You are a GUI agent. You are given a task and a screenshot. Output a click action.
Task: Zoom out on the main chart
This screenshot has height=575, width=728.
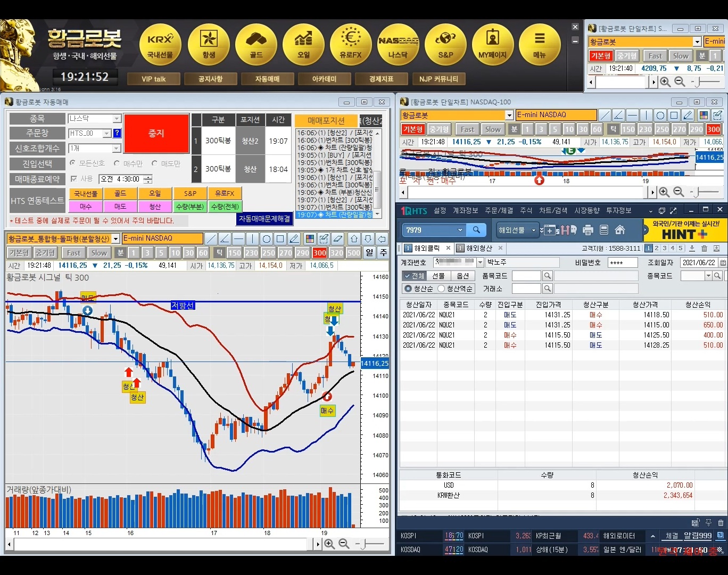(x=344, y=544)
